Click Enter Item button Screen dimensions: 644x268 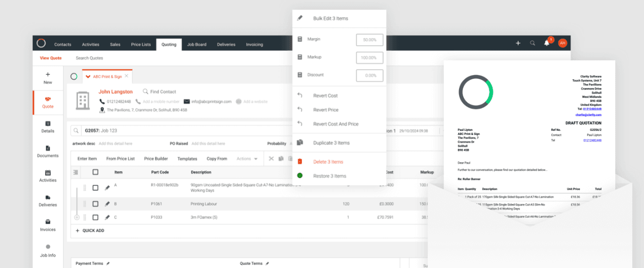pyautogui.click(x=87, y=159)
